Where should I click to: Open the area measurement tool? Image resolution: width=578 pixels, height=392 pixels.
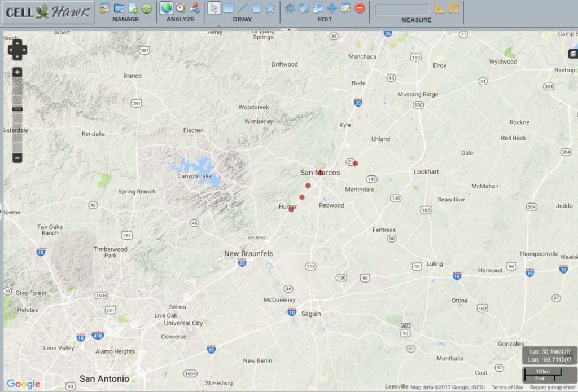click(x=454, y=8)
